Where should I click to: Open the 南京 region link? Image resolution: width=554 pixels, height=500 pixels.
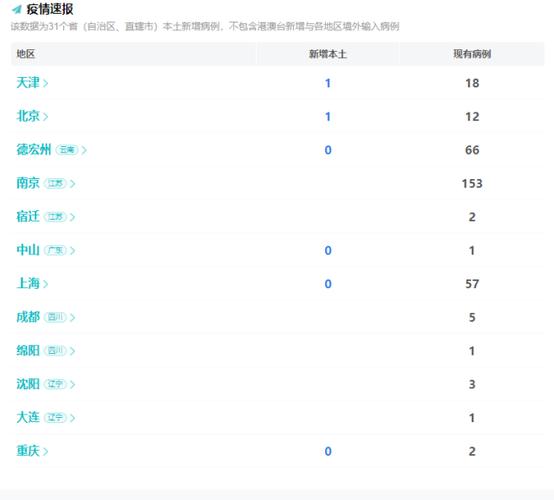(x=28, y=183)
